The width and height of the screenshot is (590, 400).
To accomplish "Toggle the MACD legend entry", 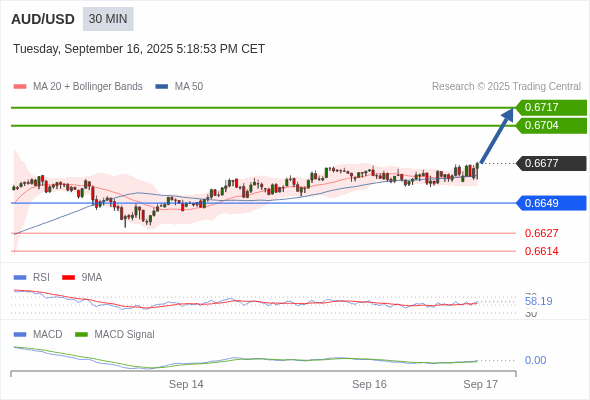I will click(38, 334).
